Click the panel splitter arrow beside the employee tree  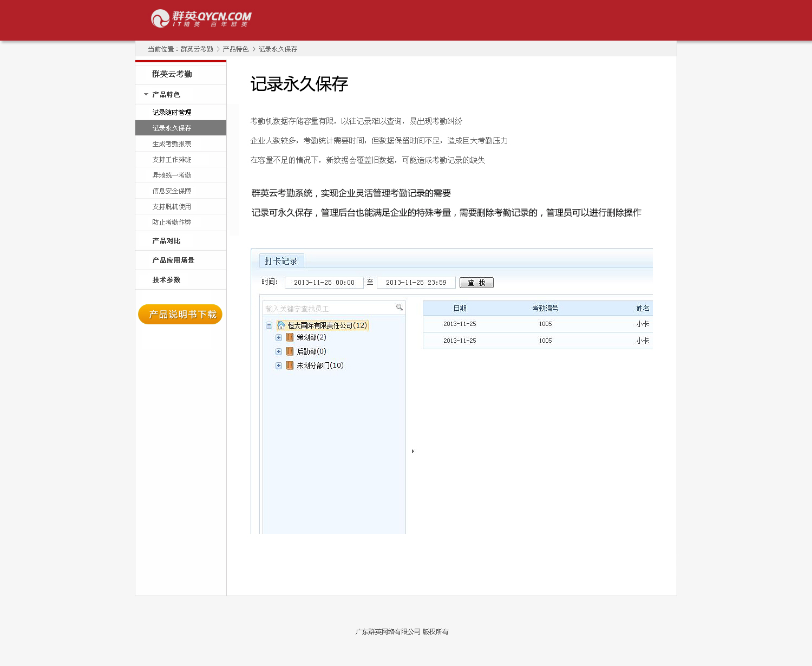pyautogui.click(x=412, y=451)
